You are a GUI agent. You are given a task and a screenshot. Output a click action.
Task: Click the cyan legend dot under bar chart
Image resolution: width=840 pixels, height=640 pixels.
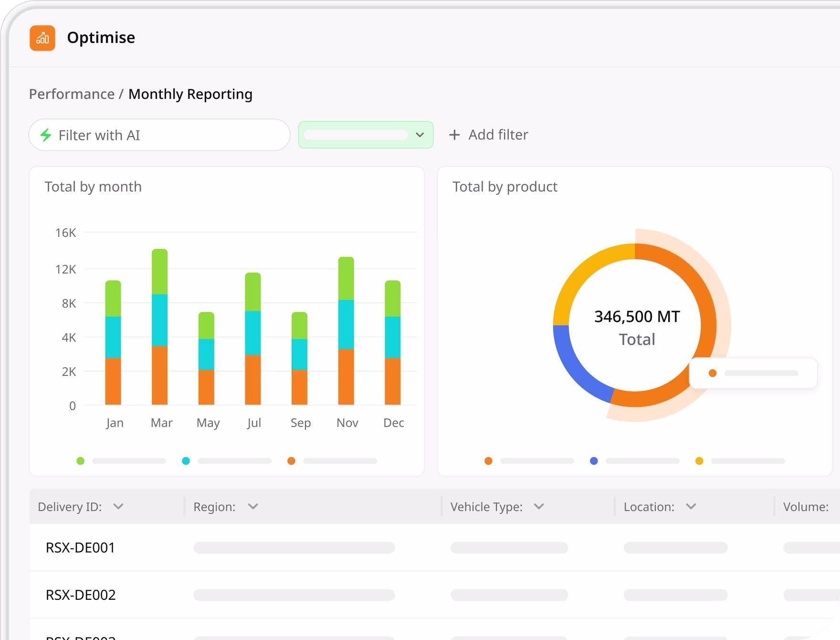pos(186,461)
